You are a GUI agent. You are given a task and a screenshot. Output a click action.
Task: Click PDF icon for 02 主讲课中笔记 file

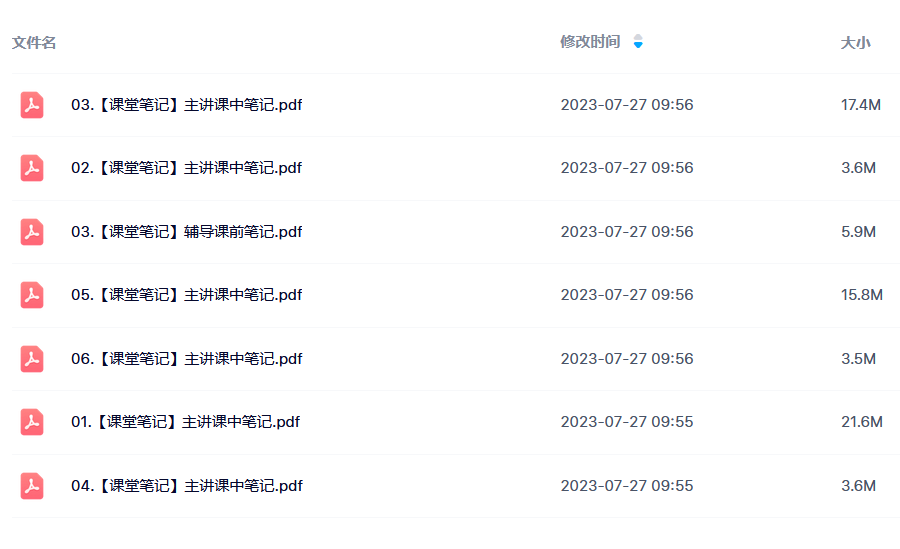click(32, 168)
